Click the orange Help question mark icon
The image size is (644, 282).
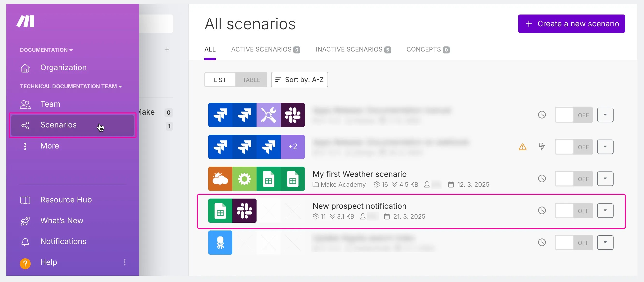(x=25, y=263)
